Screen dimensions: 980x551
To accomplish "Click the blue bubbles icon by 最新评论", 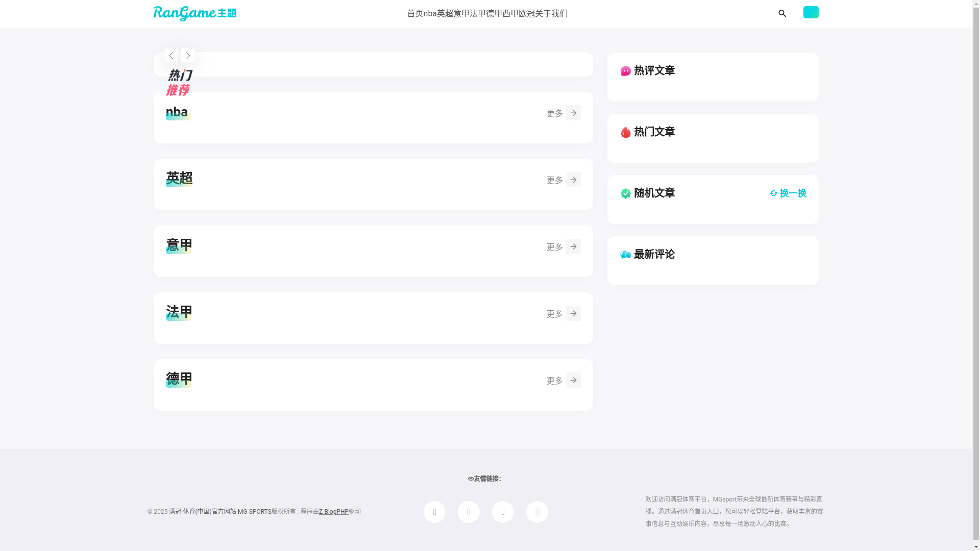I will tap(625, 255).
